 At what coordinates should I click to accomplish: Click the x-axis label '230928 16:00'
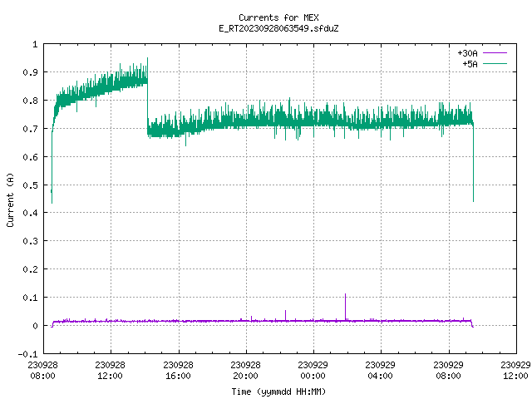[x=178, y=371]
